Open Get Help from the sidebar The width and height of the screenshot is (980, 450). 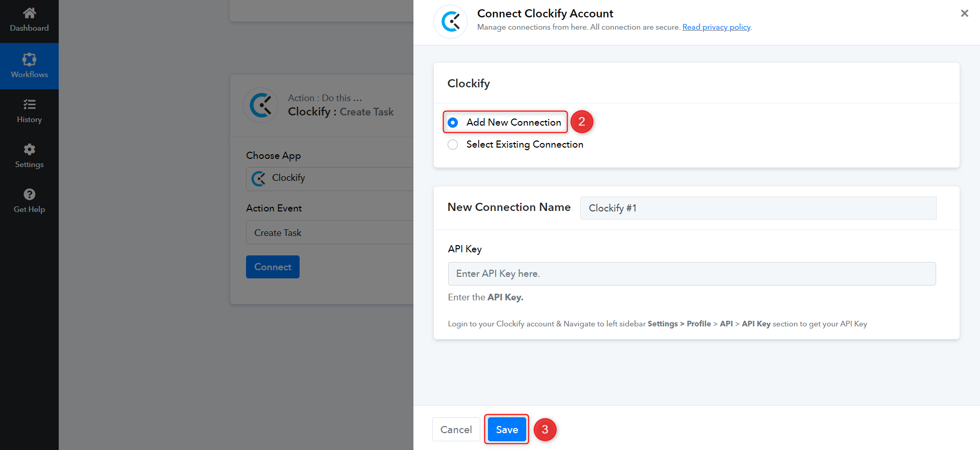29,201
